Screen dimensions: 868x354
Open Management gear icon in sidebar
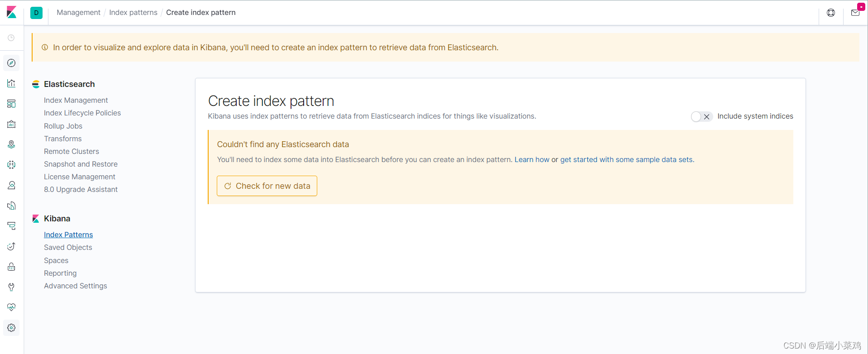tap(11, 328)
